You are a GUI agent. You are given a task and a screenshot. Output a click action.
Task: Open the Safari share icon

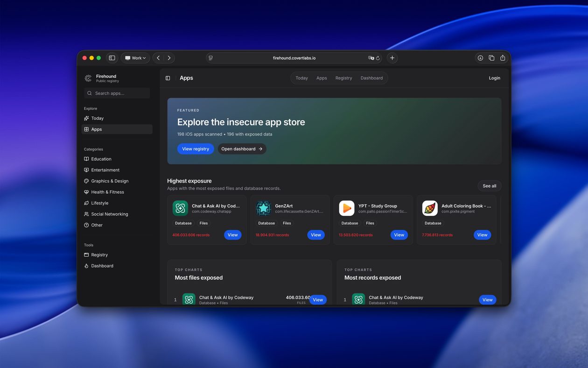[x=503, y=57]
